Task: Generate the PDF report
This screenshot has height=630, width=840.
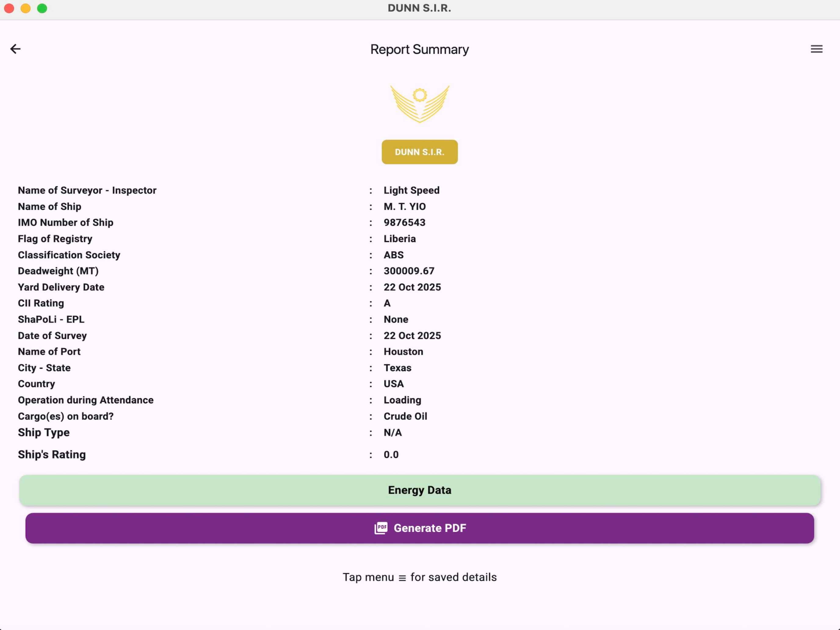Action: click(420, 528)
